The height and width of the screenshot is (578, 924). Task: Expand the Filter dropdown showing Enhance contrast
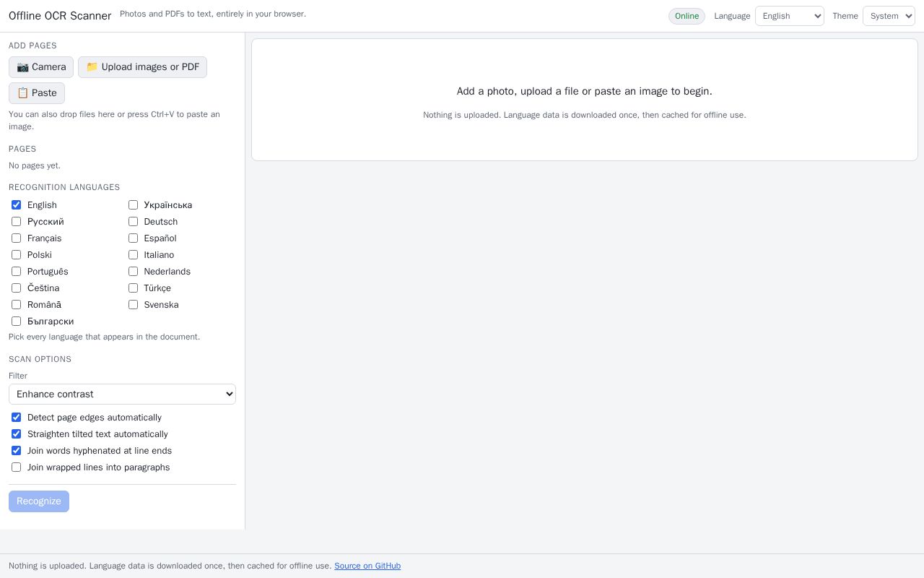tap(122, 394)
